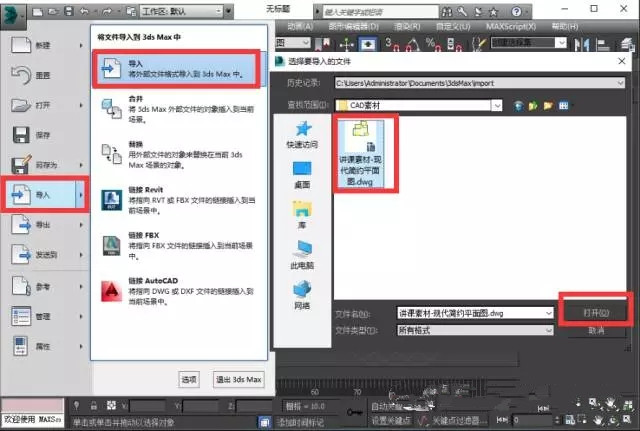Open the 帮助(H) menu
The height and width of the screenshot is (431, 640).
pyautogui.click(x=565, y=27)
